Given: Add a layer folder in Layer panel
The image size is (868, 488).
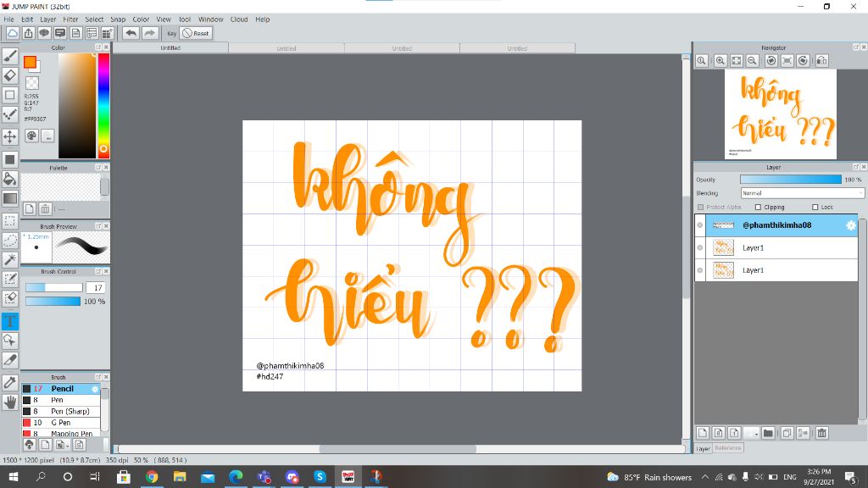Looking at the screenshot, I should pyautogui.click(x=768, y=433).
